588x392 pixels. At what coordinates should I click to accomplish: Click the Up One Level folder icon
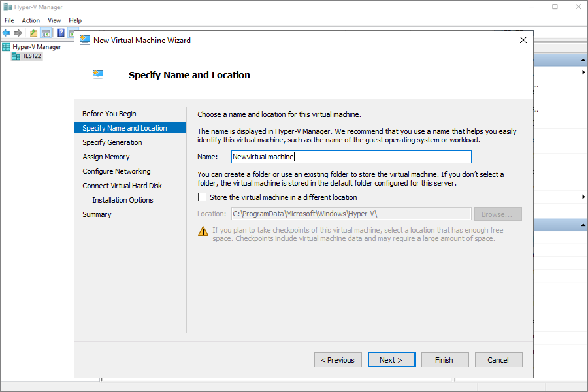(34, 33)
